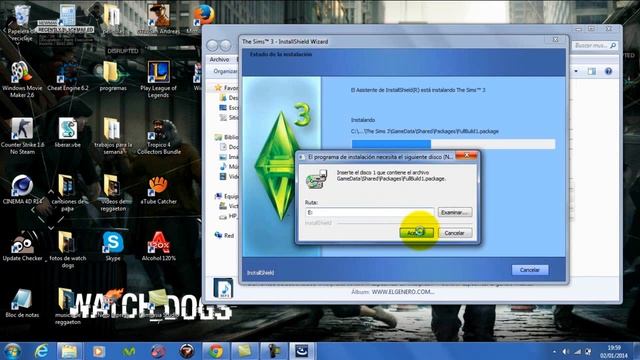
Task: Launch aTube Catcher shortcut
Action: point(158,190)
